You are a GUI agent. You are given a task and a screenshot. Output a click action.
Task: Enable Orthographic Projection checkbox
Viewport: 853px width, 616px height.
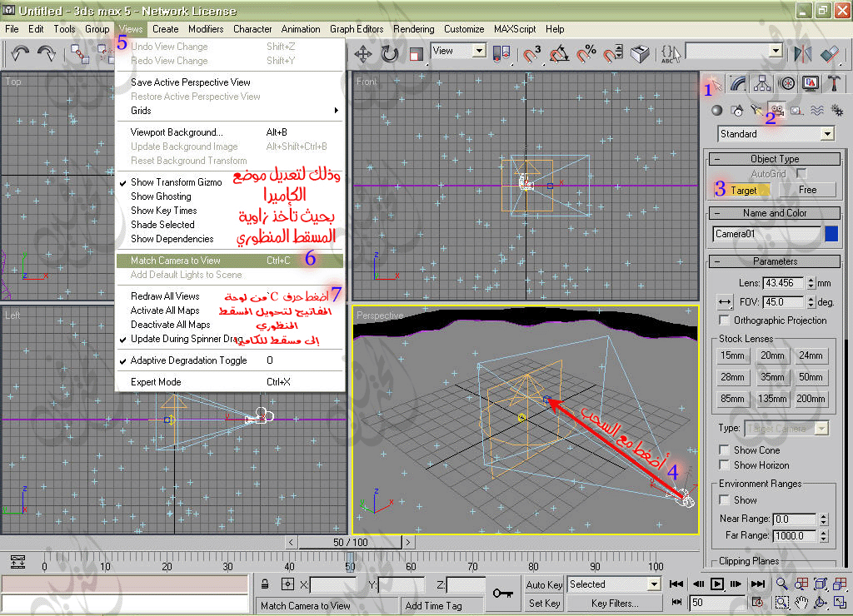click(x=724, y=320)
